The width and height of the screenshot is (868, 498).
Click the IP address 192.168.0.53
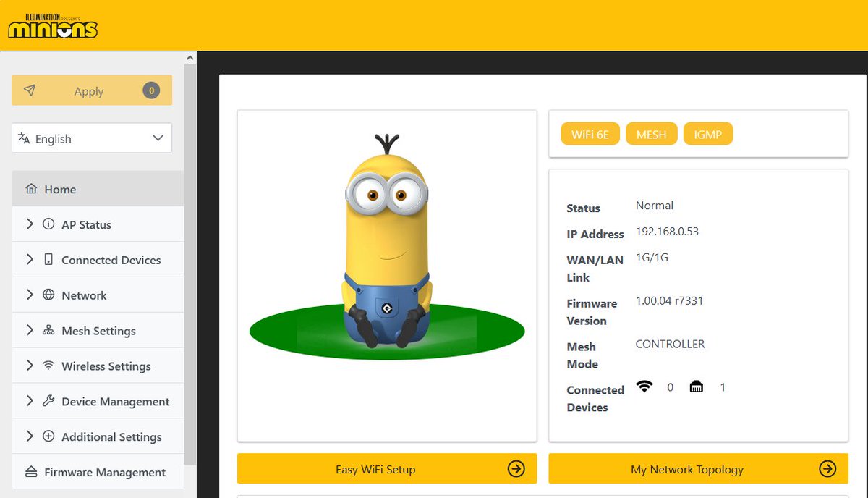coord(667,232)
